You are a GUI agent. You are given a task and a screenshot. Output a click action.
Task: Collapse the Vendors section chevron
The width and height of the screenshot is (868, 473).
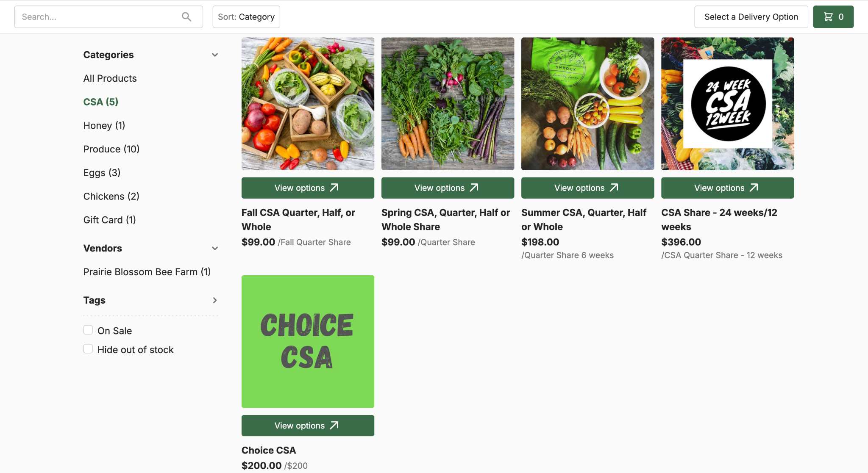pos(215,249)
